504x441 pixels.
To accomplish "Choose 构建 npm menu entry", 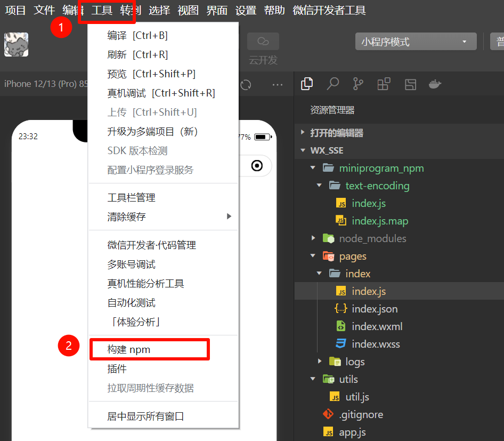I will point(163,349).
